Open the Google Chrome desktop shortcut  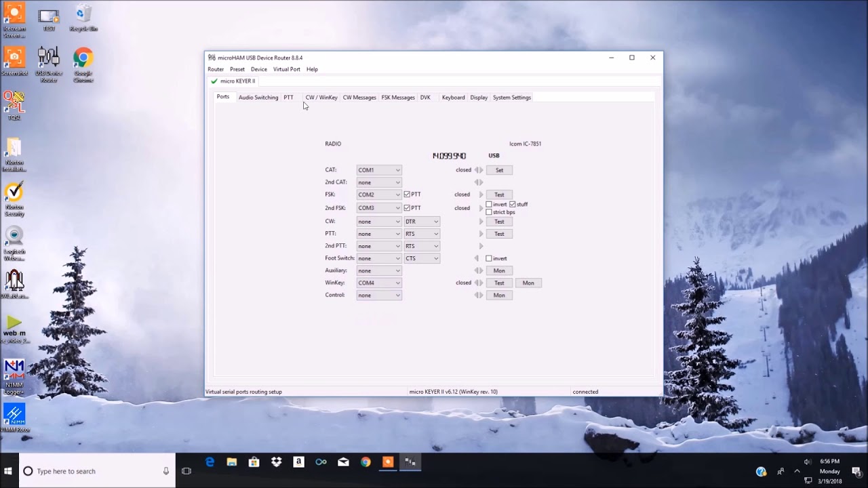83,64
